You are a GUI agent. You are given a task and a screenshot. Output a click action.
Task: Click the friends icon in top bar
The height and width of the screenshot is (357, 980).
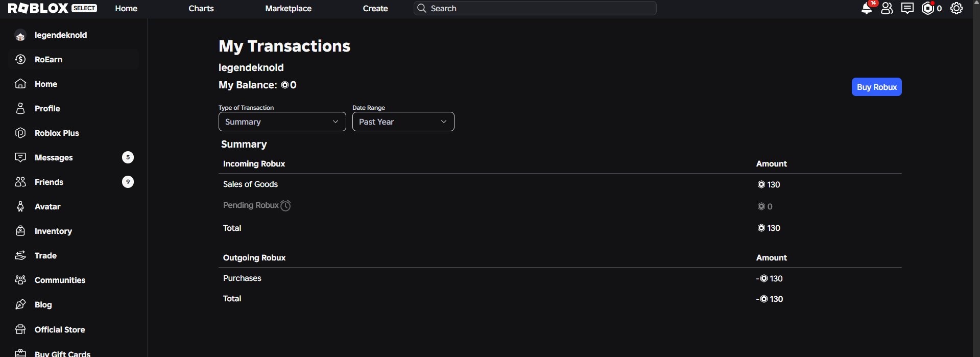tap(887, 8)
